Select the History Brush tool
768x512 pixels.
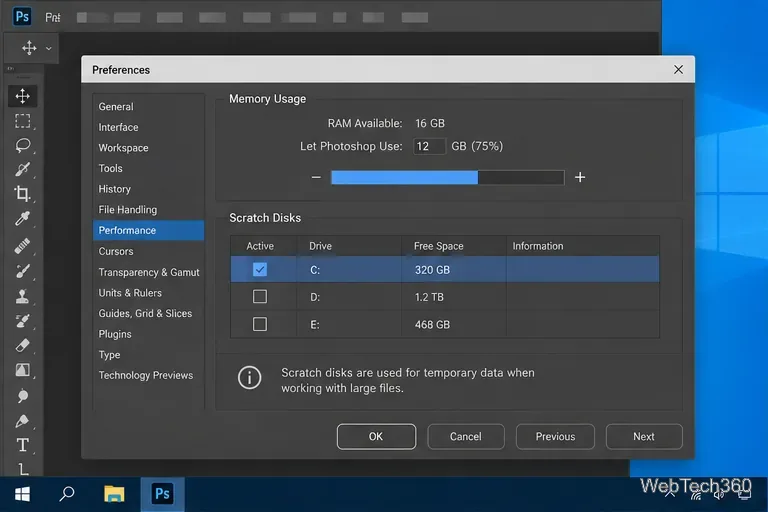click(23, 321)
